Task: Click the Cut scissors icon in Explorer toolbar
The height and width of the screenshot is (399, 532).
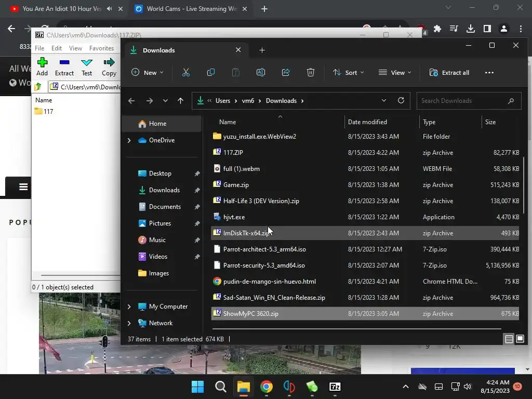Action: tap(186, 72)
